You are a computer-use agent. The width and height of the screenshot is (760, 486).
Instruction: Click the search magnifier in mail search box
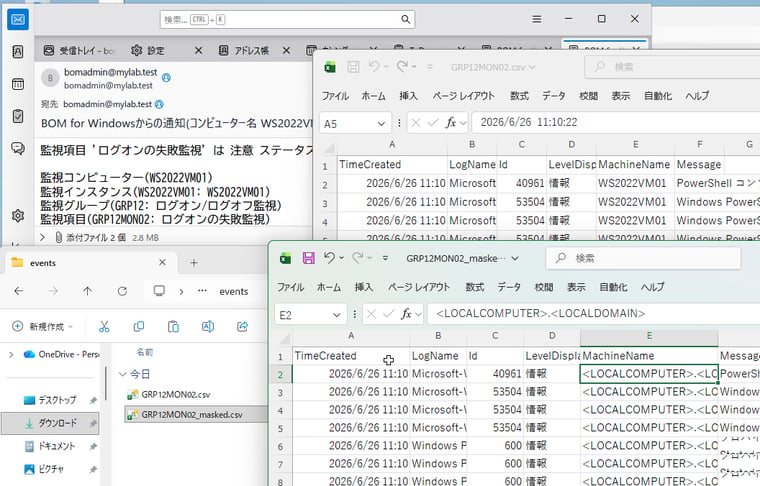[x=405, y=19]
